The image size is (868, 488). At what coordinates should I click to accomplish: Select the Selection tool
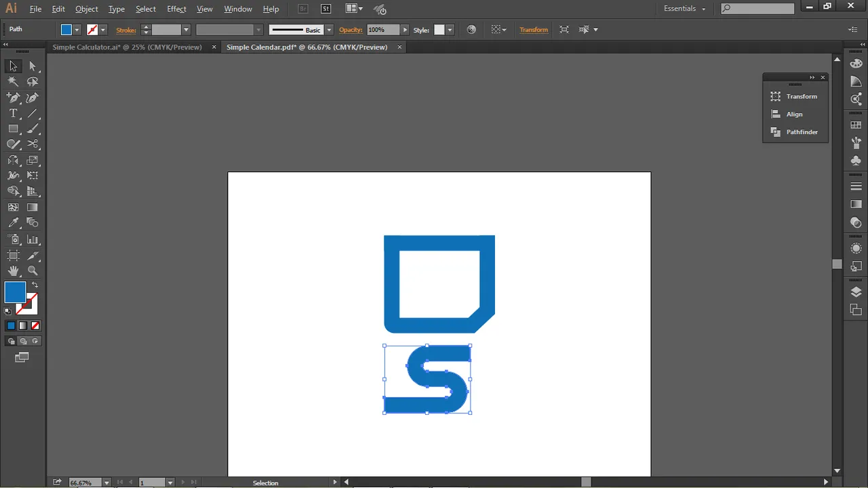pos(13,66)
